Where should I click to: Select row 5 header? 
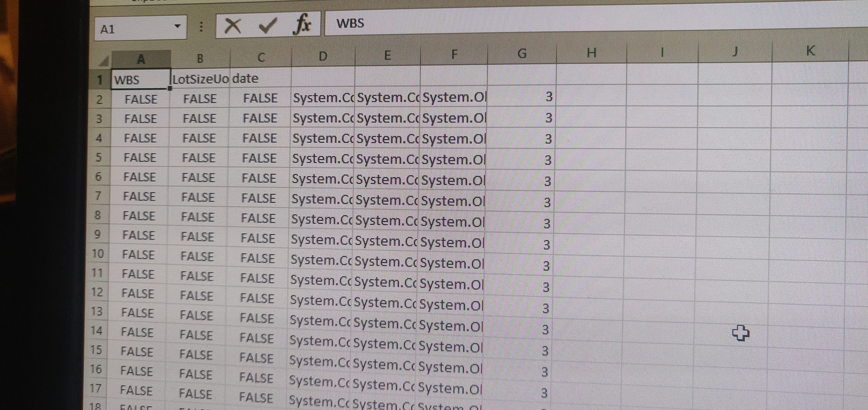[x=98, y=158]
